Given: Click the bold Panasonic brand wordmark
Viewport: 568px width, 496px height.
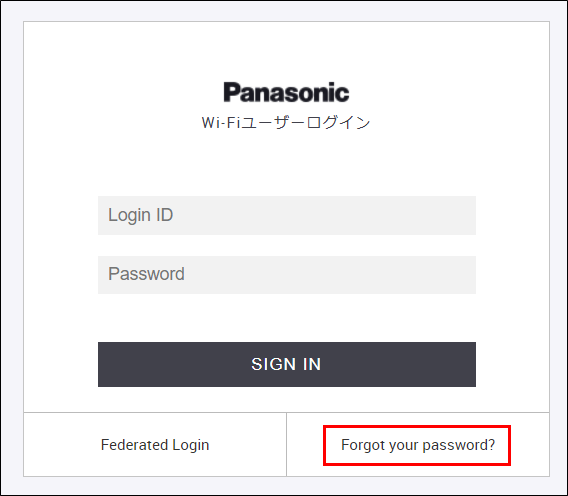Looking at the screenshot, I should (x=286, y=92).
